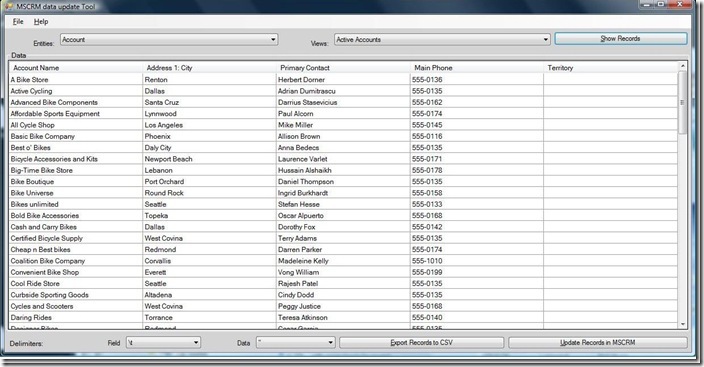Click the Renton city cell
704x367 pixels.
click(209, 80)
